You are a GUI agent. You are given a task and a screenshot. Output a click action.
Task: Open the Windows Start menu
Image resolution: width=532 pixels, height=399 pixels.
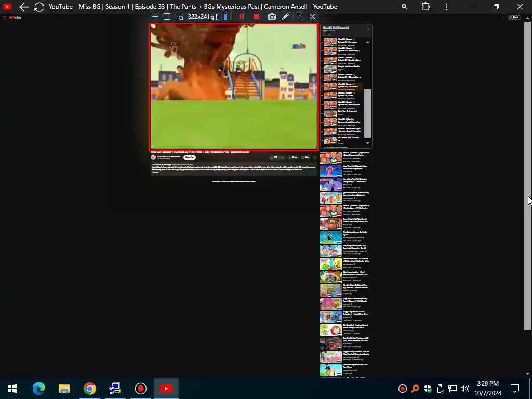click(12, 389)
